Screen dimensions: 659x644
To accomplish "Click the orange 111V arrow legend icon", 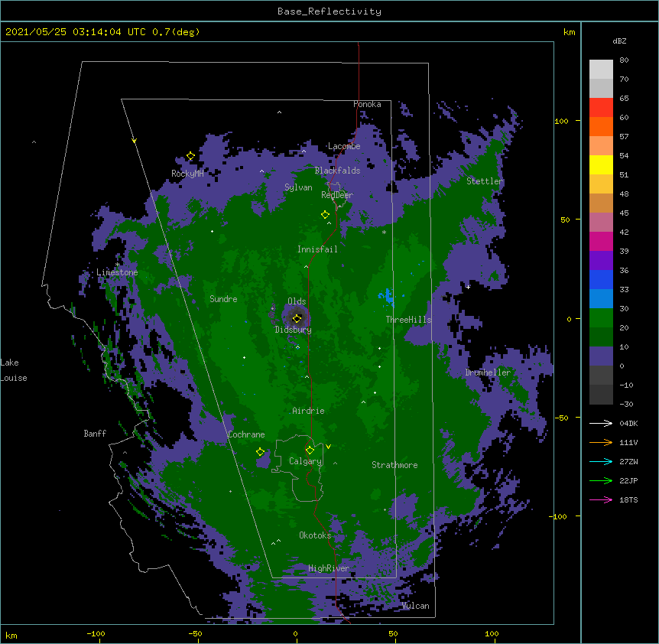I will click(601, 442).
